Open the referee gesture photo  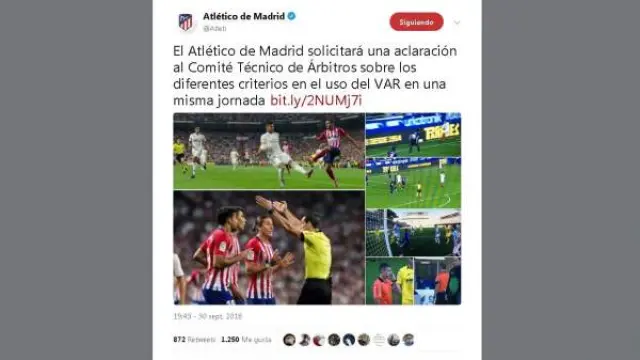(269, 247)
